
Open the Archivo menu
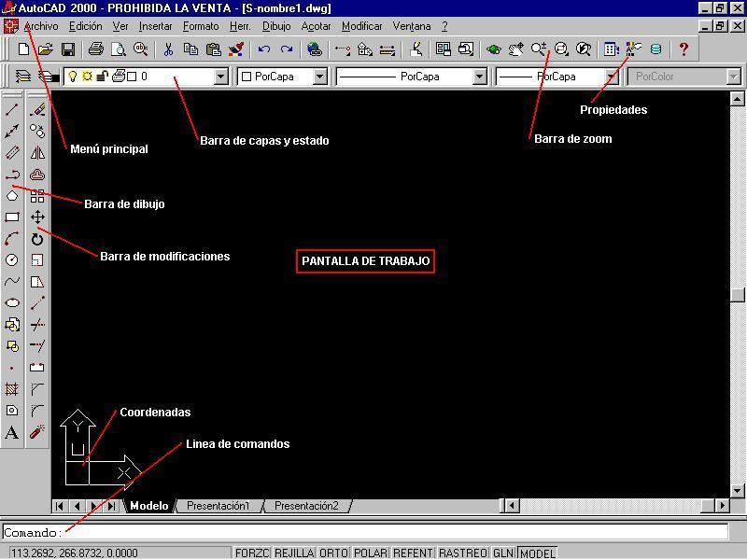click(x=41, y=26)
